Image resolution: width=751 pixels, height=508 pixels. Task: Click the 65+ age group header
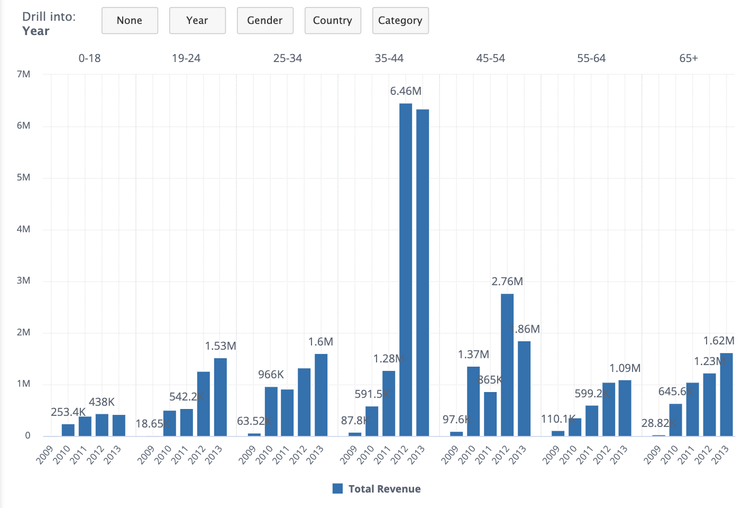click(688, 59)
